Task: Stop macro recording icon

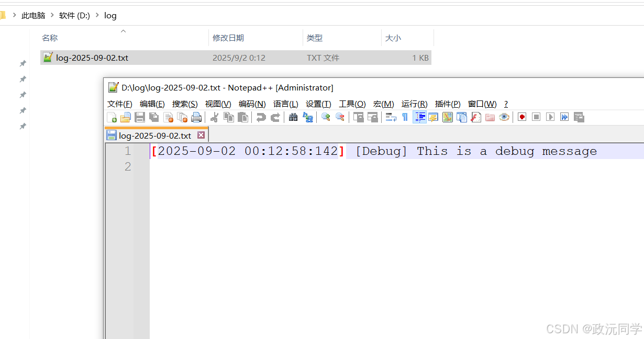Action: click(x=536, y=117)
